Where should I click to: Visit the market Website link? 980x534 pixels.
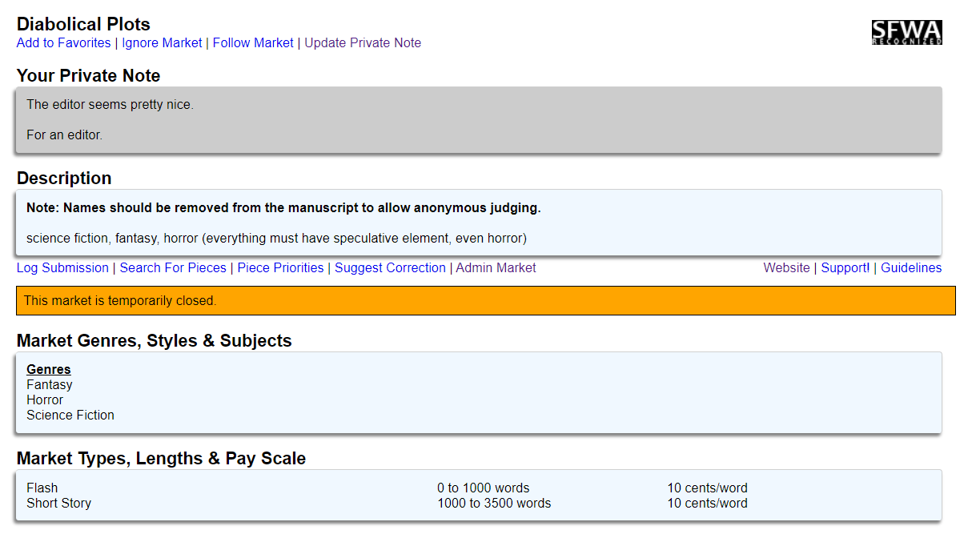pos(786,268)
